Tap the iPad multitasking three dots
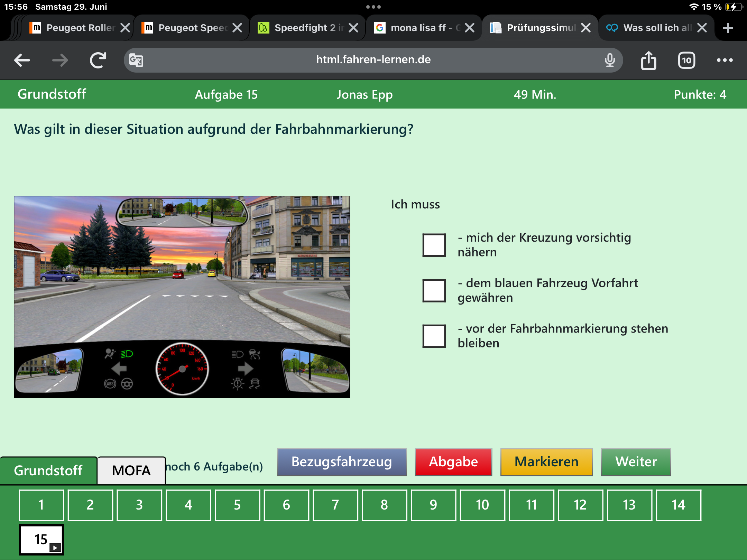The image size is (747, 560). click(x=373, y=7)
